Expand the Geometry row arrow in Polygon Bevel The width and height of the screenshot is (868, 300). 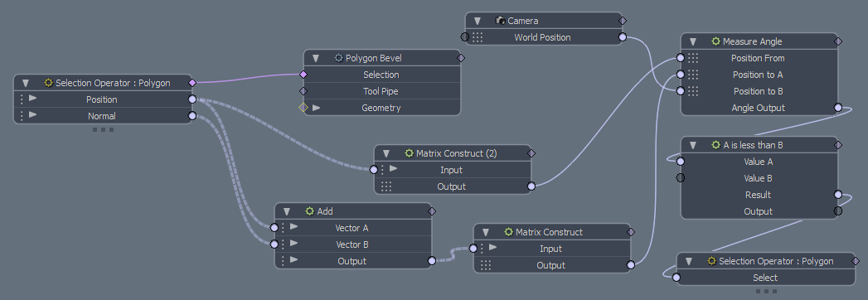[316, 108]
